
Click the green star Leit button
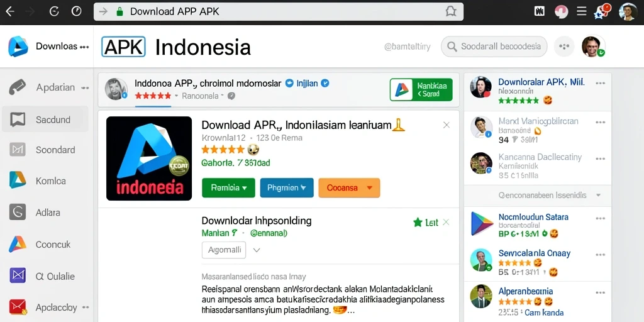coord(426,223)
